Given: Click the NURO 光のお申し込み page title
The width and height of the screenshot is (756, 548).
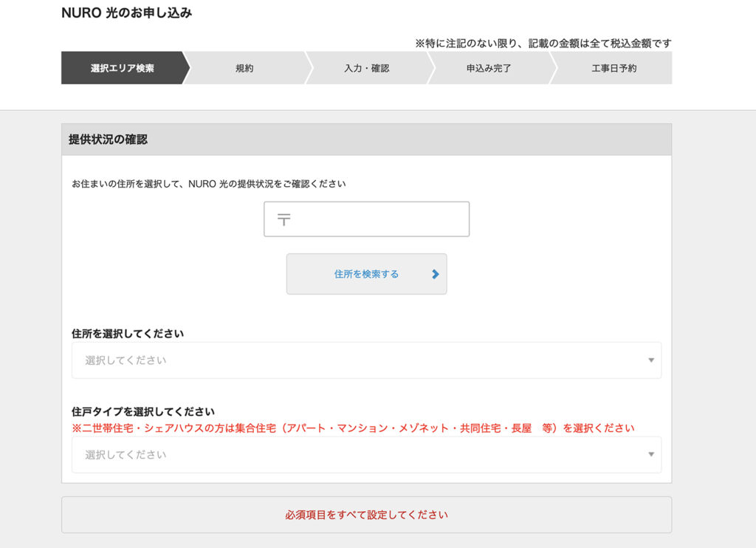Looking at the screenshot, I should [x=127, y=13].
